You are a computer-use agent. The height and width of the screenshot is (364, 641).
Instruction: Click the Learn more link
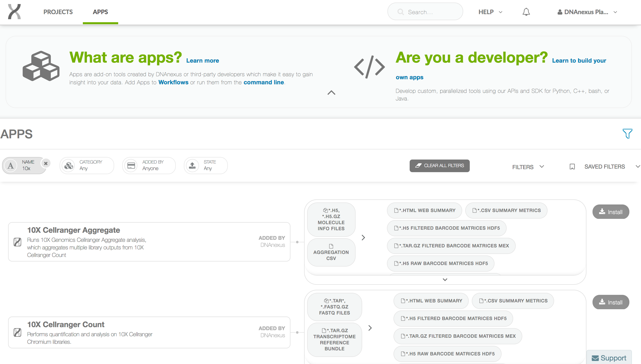(x=203, y=61)
